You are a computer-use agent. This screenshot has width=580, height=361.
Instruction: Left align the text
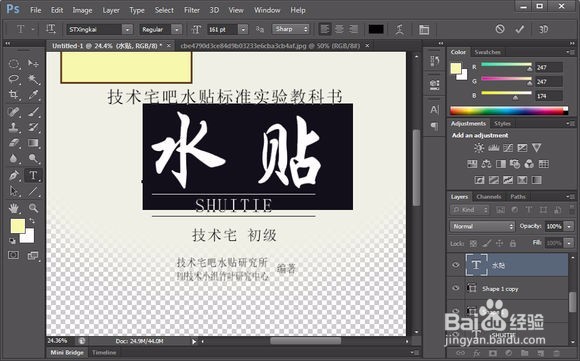325,29
